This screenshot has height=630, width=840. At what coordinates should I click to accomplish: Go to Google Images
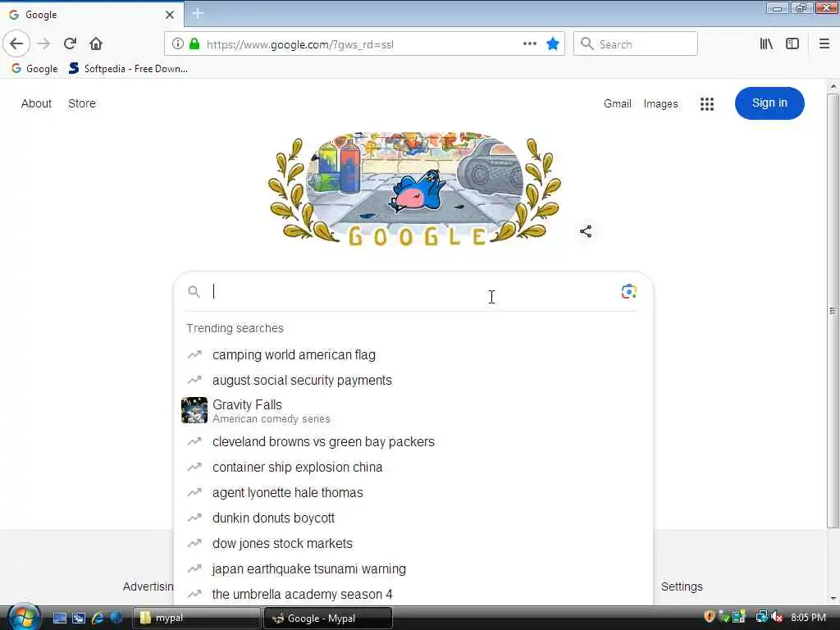point(660,104)
